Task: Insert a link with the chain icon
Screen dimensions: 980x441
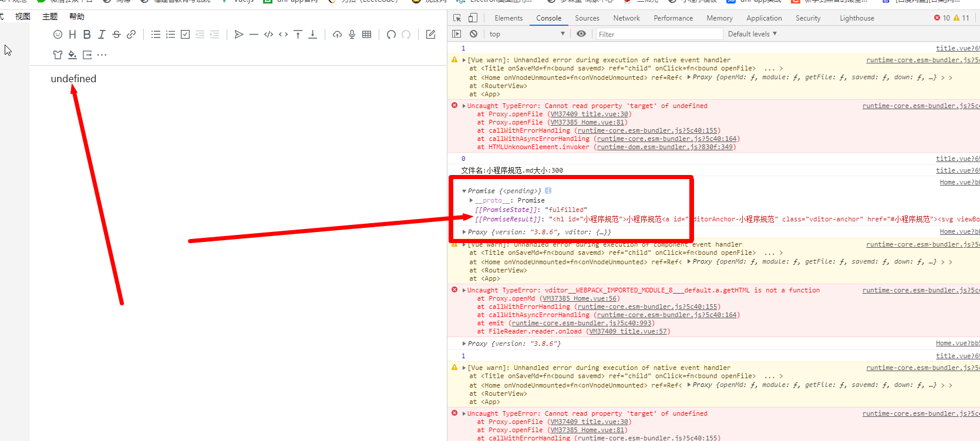Action: click(x=131, y=35)
